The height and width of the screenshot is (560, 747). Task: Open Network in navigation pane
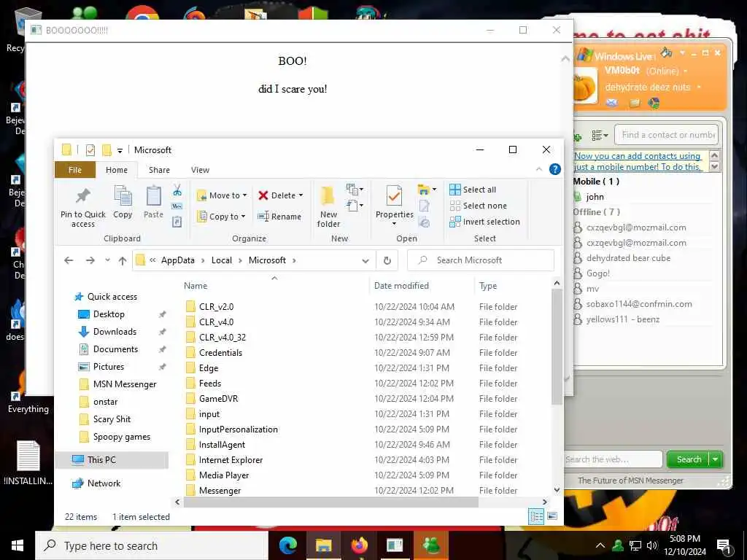pos(104,483)
